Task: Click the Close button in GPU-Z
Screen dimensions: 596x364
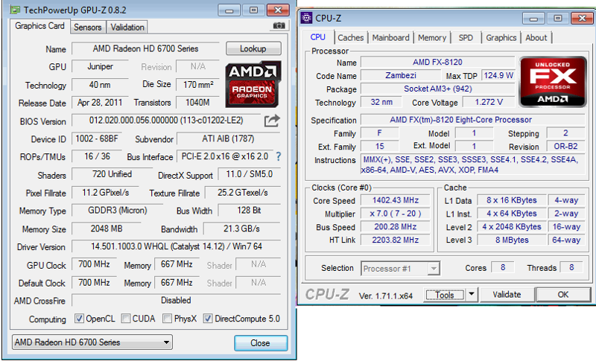Action: pyautogui.click(x=260, y=342)
